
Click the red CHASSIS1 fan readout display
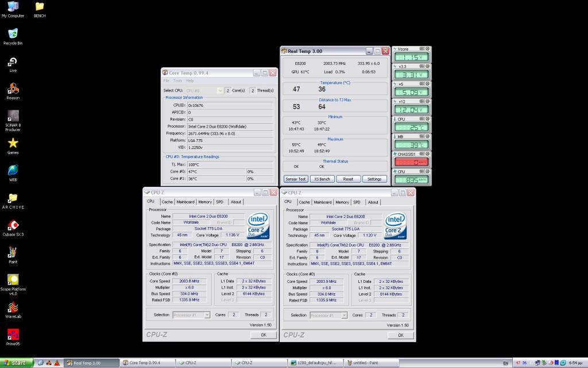(x=411, y=162)
